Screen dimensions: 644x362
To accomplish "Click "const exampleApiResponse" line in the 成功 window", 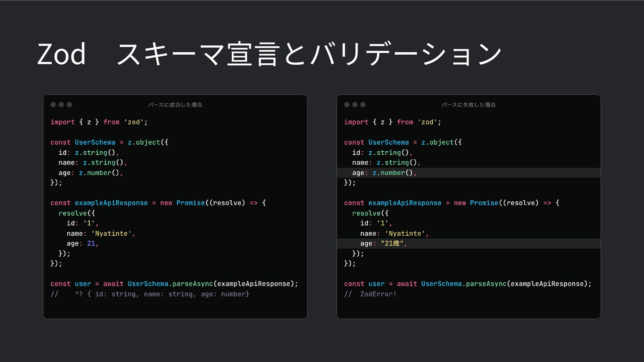I will 158,203.
